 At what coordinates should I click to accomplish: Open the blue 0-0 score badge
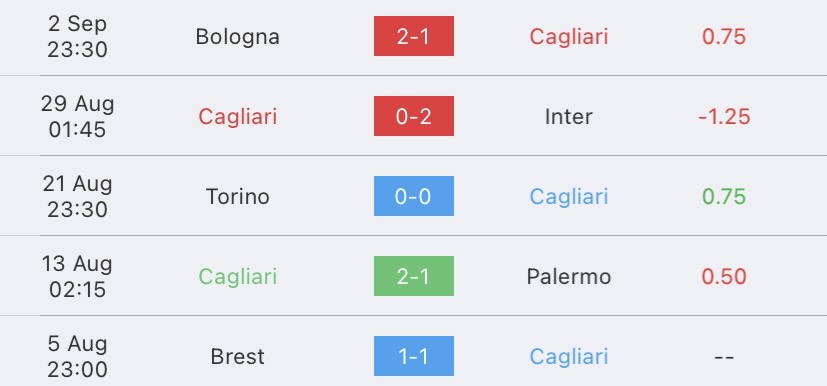click(x=414, y=196)
